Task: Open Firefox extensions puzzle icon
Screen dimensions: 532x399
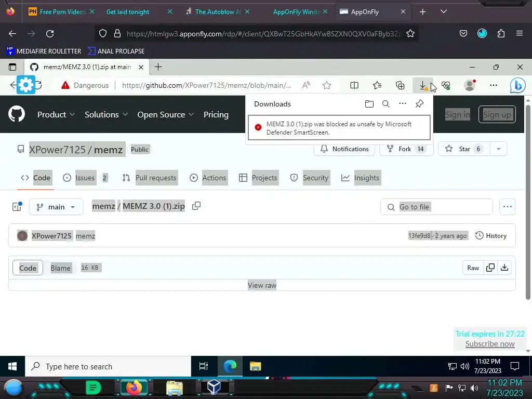Action: click(x=501, y=33)
